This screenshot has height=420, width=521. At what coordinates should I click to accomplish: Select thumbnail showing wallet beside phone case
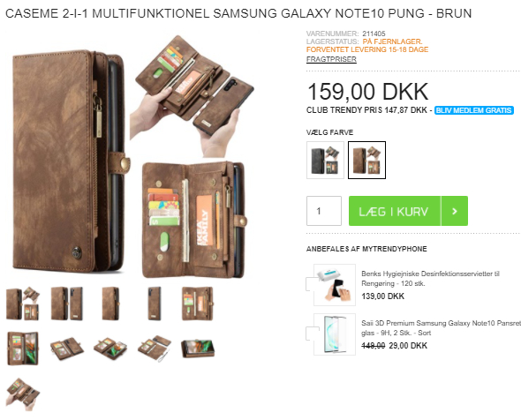[x=67, y=304]
